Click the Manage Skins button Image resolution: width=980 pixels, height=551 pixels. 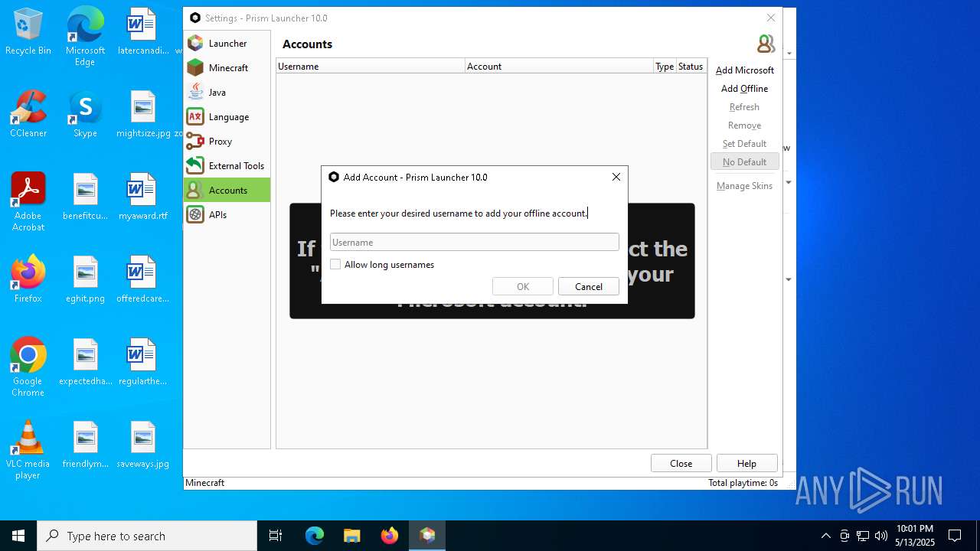[x=744, y=186]
